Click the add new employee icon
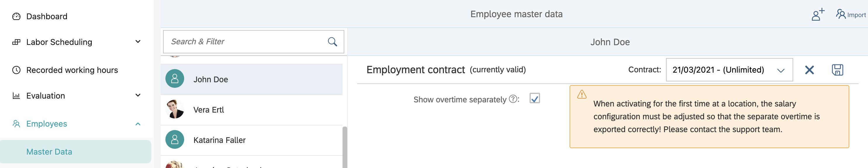The height and width of the screenshot is (168, 868). pyautogui.click(x=817, y=15)
